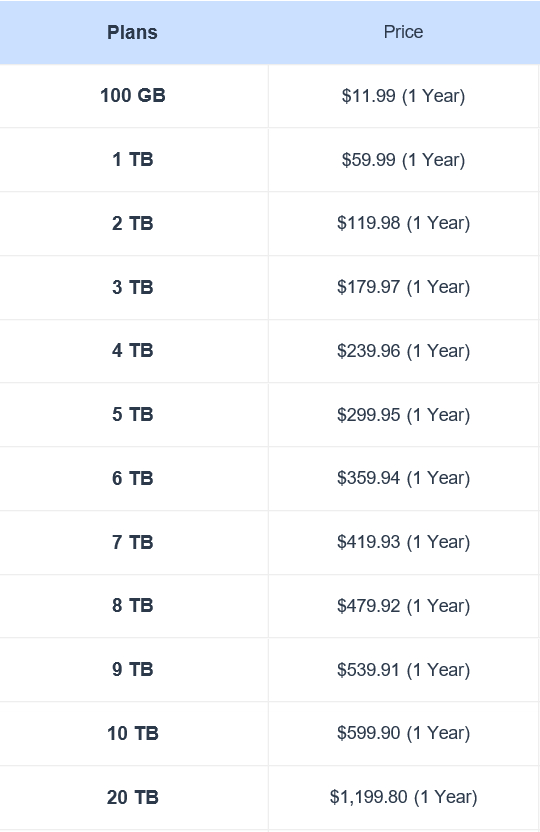Click the $599.90 (1 Year) price
The image size is (540, 832).
[403, 733]
